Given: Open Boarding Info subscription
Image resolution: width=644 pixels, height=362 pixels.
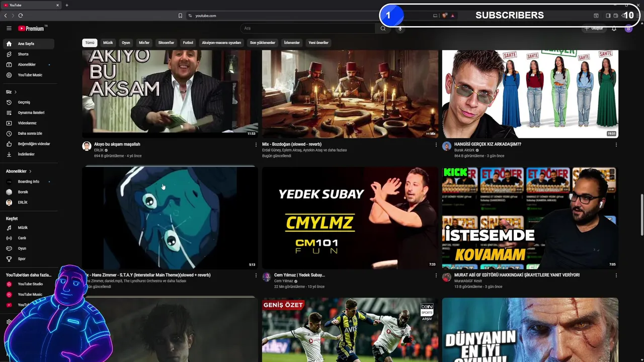Looking at the screenshot, I should coord(28,182).
